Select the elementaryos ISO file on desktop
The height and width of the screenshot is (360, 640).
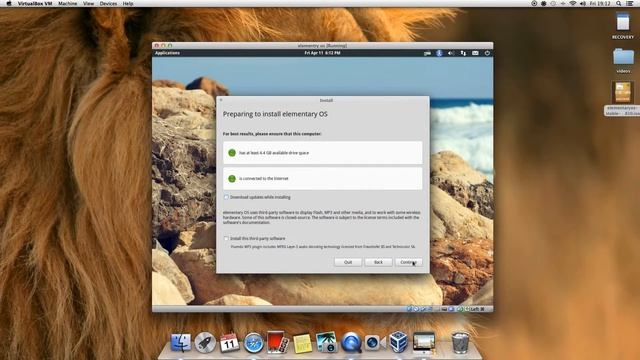623,92
